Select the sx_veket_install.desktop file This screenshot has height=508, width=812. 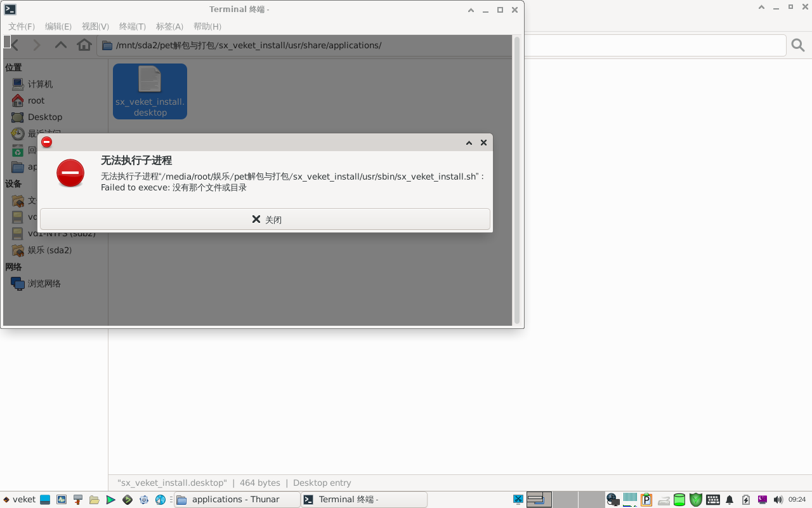tap(150, 91)
